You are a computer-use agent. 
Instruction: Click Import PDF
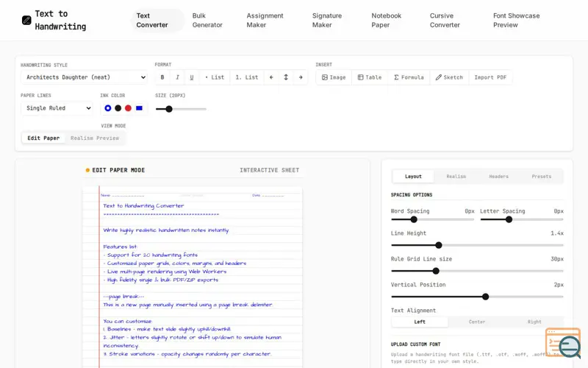(x=490, y=77)
